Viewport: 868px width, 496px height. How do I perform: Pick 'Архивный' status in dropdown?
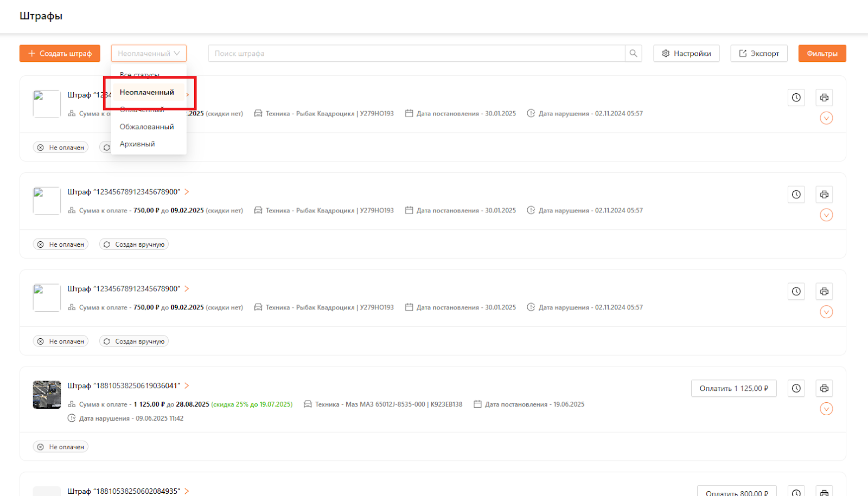137,144
